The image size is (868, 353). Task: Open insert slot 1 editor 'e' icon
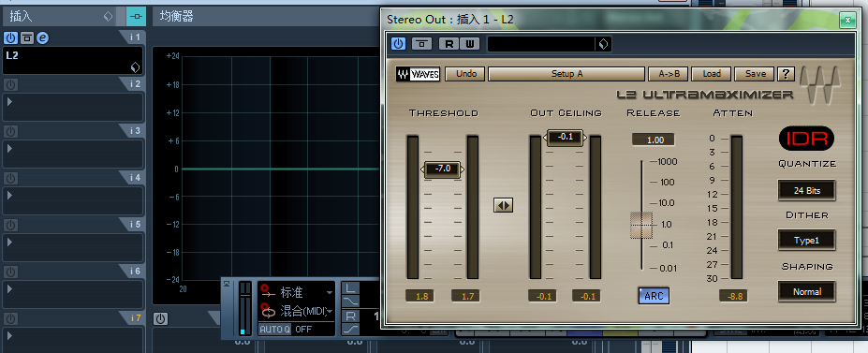(43, 37)
